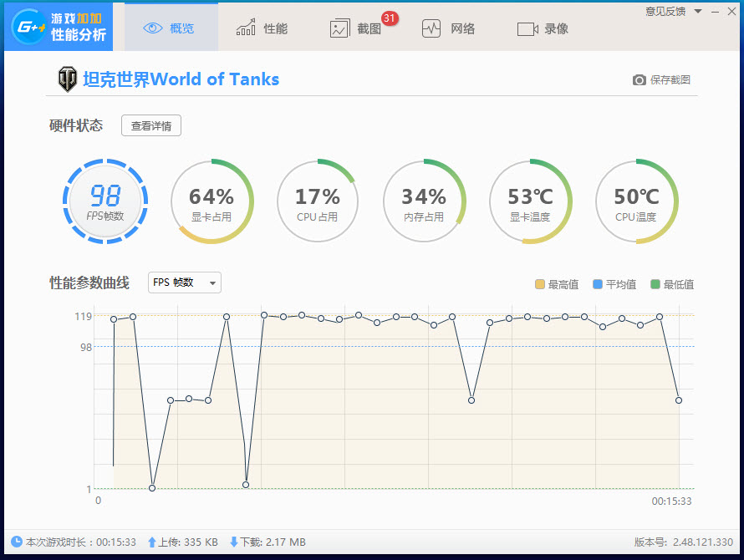Switch to the 网络 network tab

(448, 28)
